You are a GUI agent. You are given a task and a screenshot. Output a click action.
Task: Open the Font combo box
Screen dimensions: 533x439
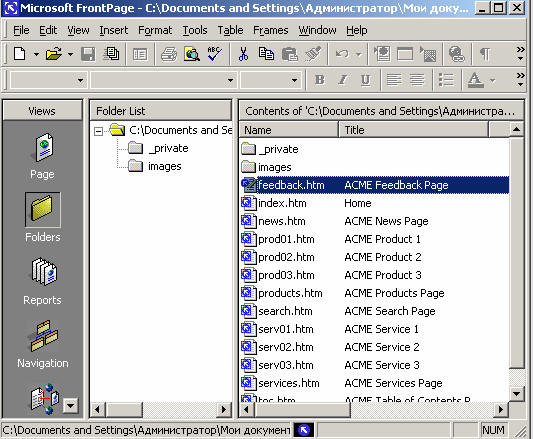coord(163,80)
